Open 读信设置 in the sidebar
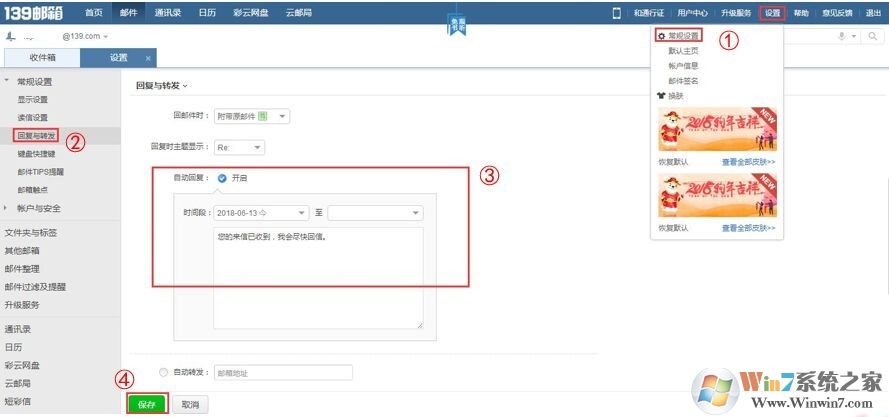This screenshot has width=889, height=417. pos(32,117)
